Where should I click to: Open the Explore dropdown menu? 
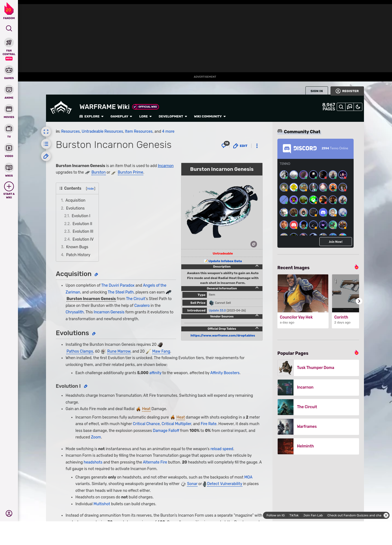click(x=91, y=116)
